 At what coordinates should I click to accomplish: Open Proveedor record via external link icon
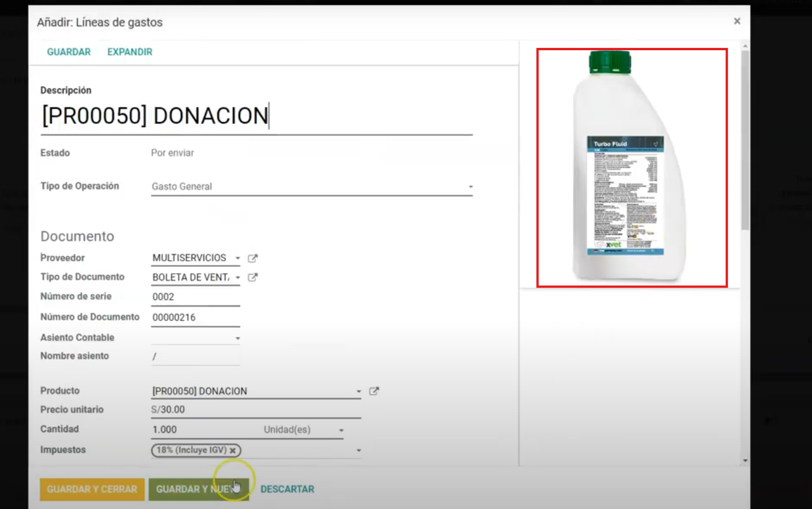(x=252, y=258)
